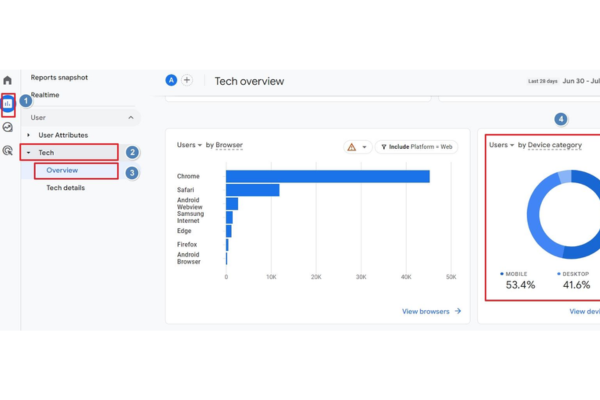Click Include Platform = Web filter chip
Image resolution: width=600 pixels, height=400 pixels.
(x=417, y=147)
